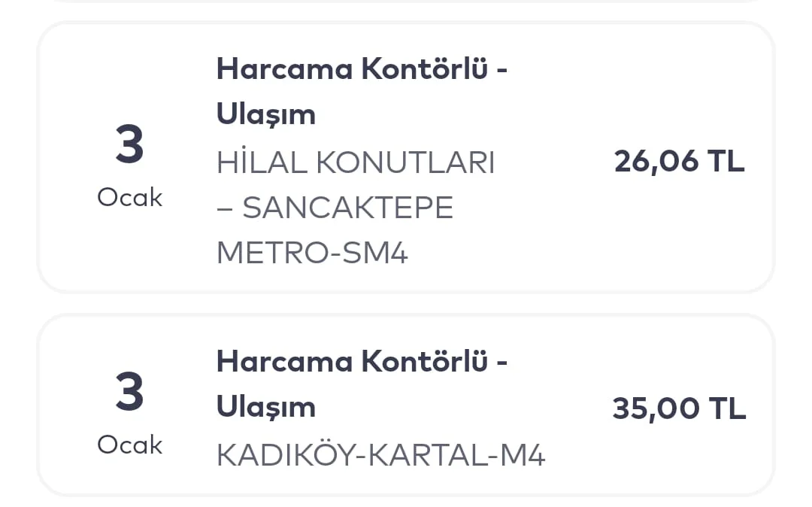The height and width of the screenshot is (507, 812).
Task: Click the Ocak label in the 26,06 TL card
Action: [129, 198]
